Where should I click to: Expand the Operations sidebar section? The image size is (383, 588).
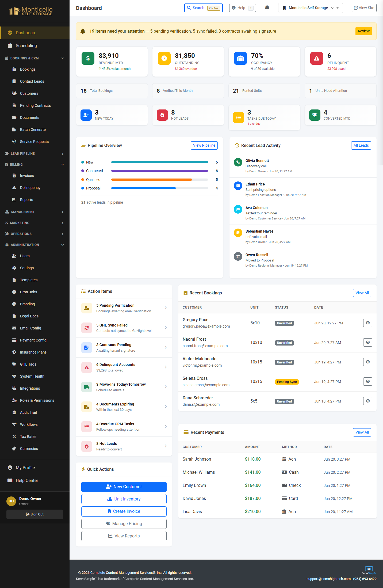35,234
